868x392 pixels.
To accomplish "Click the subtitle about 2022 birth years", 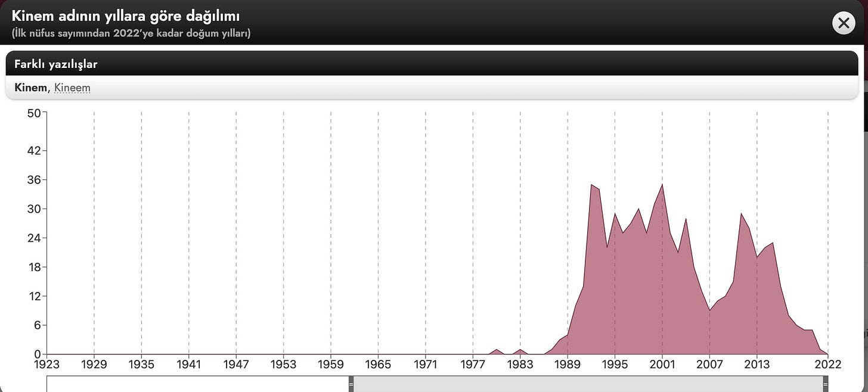I will [131, 33].
